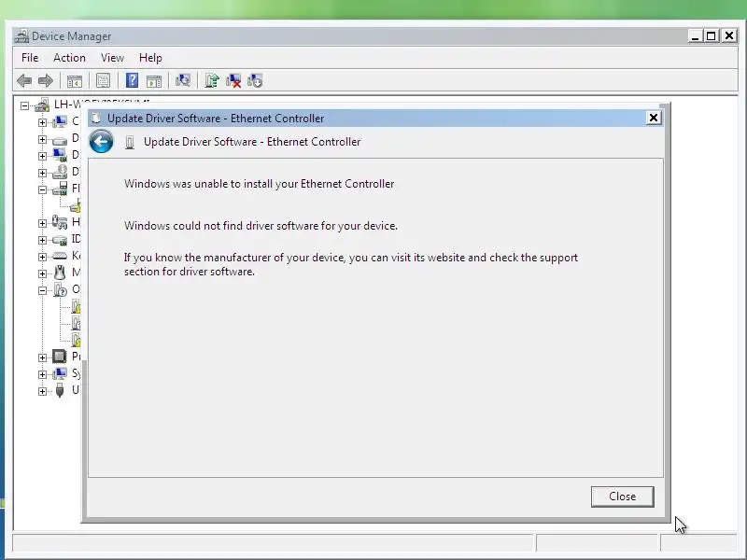Click Update Driver Software toolbar icon (green arrow)
The height and width of the screenshot is (560, 747).
(x=212, y=80)
